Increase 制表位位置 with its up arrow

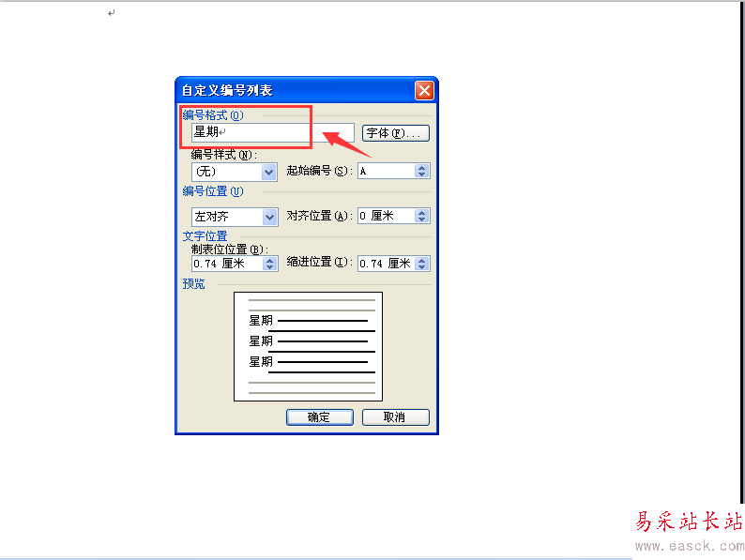pyautogui.click(x=270, y=260)
